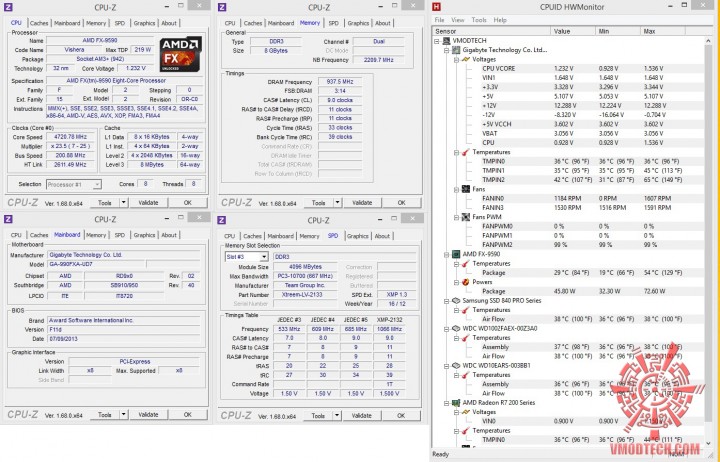Image resolution: width=720 pixels, height=462 pixels.
Task: Click the CPU-Z icon in the SPD-tab window title bar
Action: [x=222, y=220]
